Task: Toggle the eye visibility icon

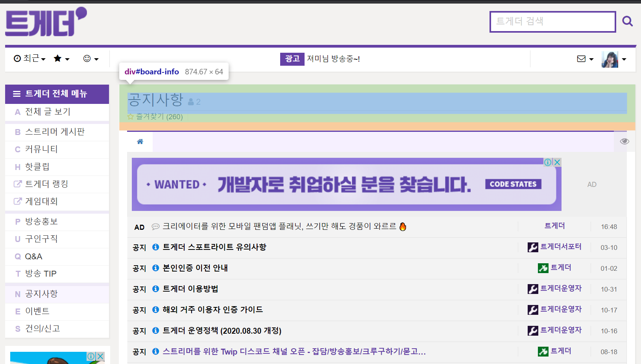Action: coord(624,141)
